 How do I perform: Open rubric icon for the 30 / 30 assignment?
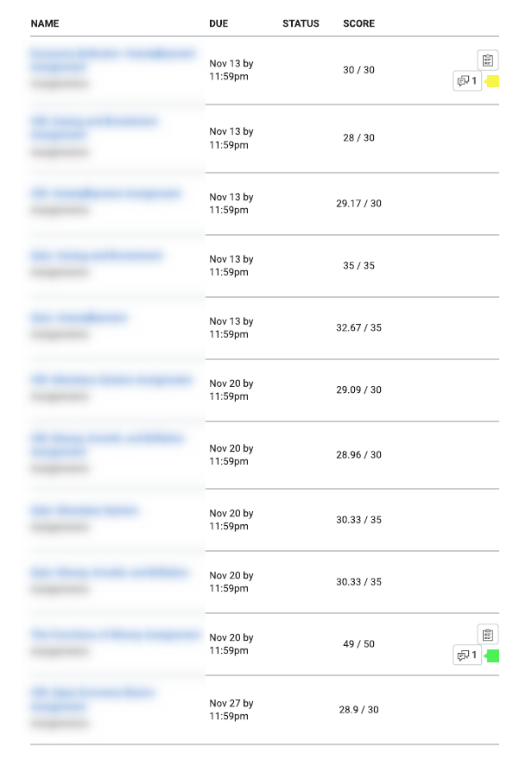click(x=488, y=60)
